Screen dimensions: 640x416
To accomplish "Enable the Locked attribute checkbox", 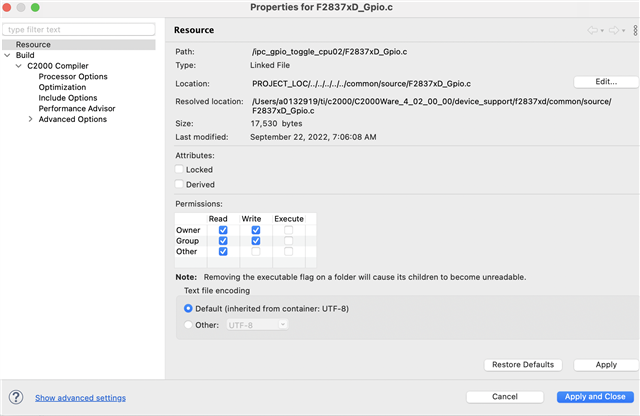I will pos(180,170).
